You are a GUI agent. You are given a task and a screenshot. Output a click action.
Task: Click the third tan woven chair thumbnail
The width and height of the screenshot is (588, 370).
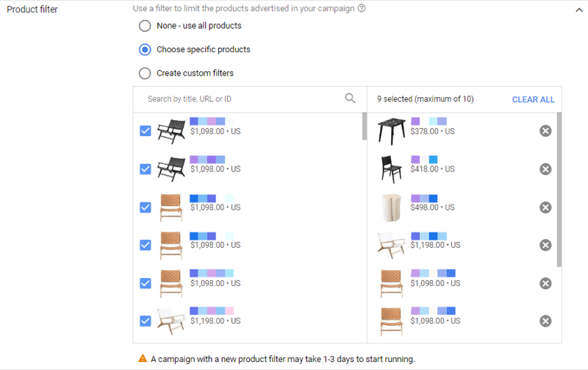point(171,283)
